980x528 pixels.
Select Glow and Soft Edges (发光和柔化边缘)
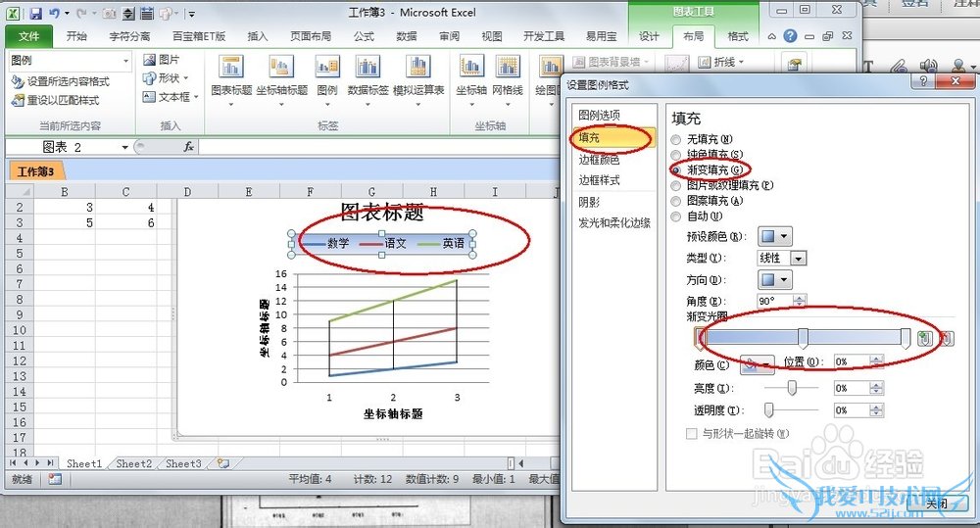tap(613, 222)
